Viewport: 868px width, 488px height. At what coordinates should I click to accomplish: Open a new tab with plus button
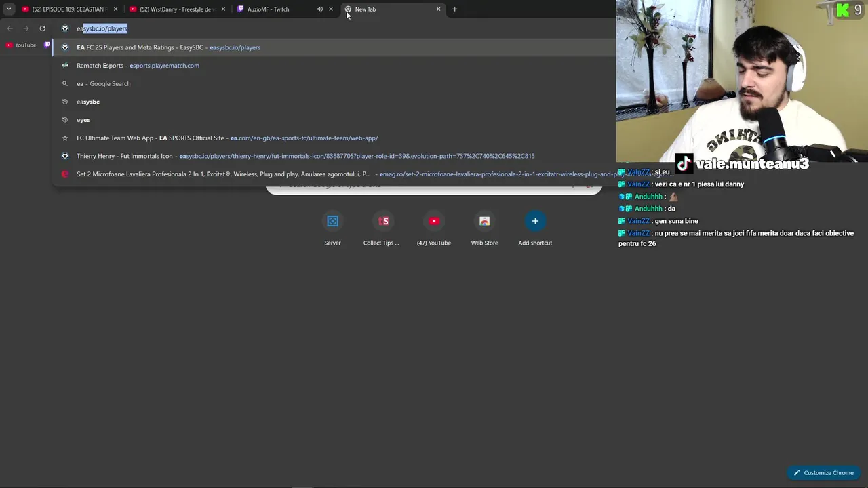[x=454, y=9]
